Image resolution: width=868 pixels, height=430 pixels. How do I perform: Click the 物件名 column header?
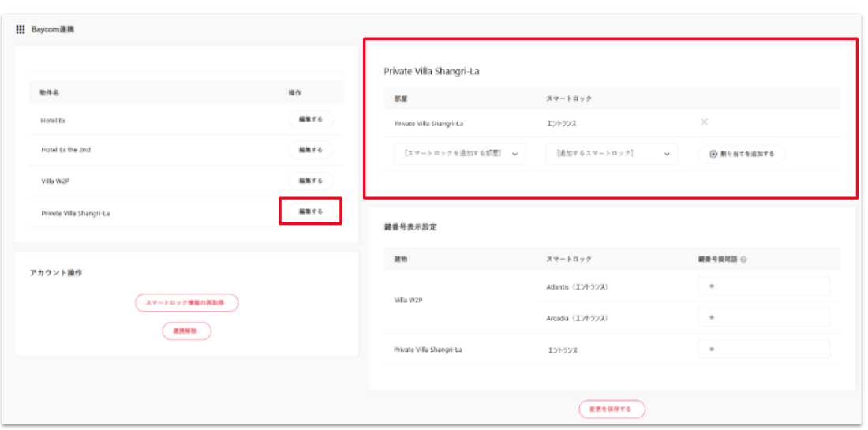point(50,93)
